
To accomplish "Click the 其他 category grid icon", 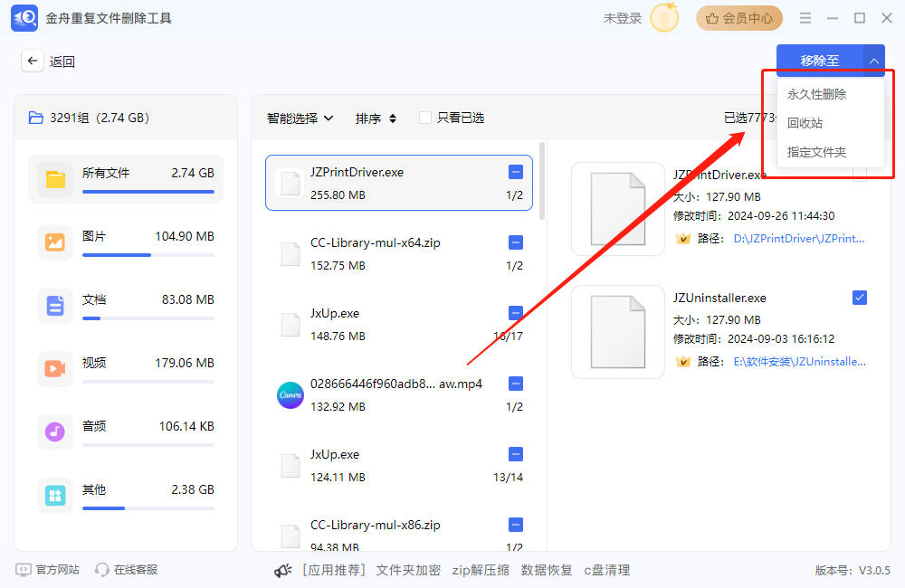I will click(x=55, y=495).
